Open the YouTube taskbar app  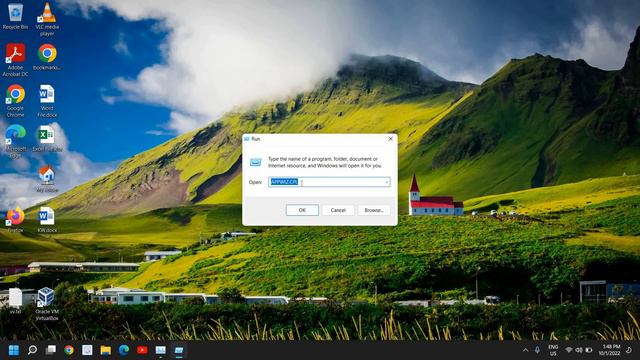click(x=142, y=350)
